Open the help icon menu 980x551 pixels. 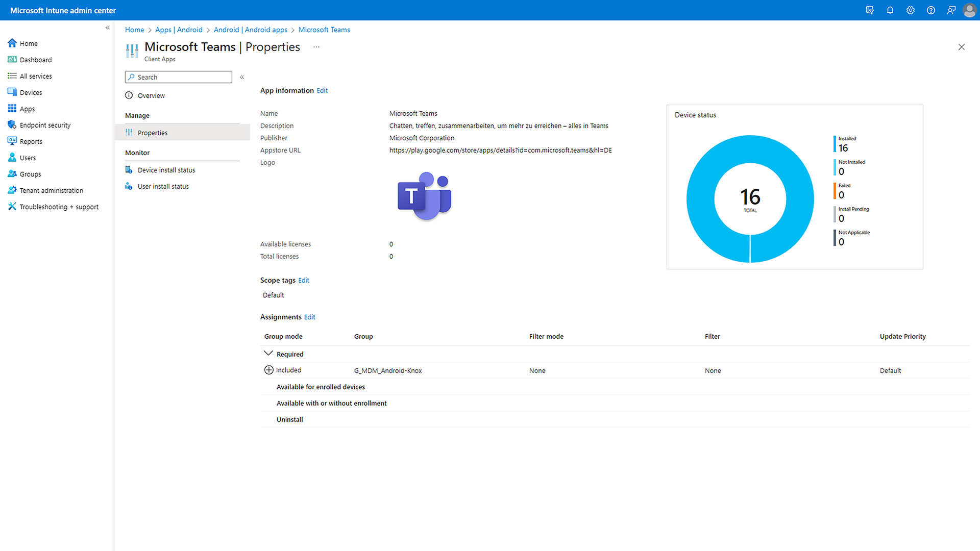coord(931,10)
